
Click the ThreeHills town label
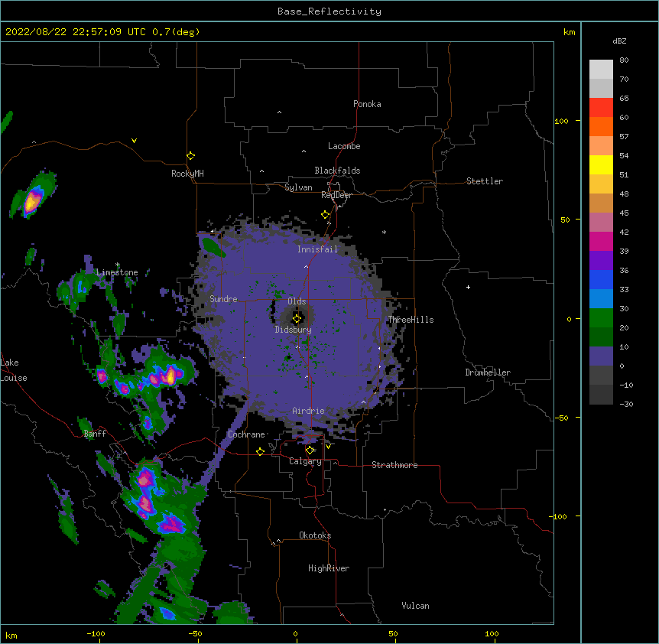tap(411, 320)
